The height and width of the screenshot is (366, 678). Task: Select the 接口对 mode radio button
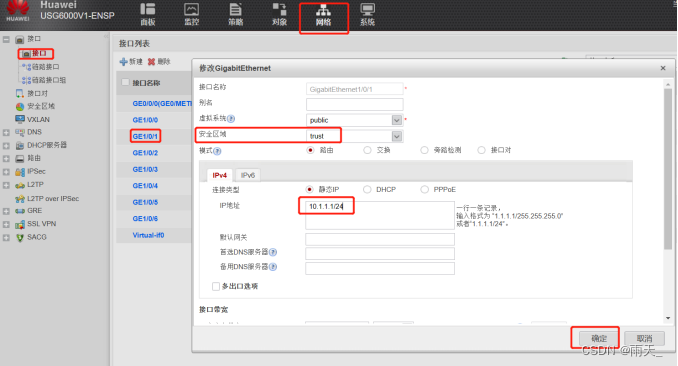(481, 150)
